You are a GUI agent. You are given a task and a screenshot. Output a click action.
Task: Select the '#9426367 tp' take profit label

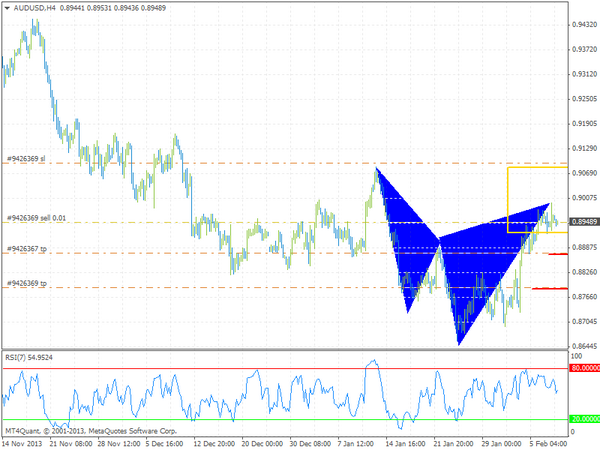click(27, 249)
